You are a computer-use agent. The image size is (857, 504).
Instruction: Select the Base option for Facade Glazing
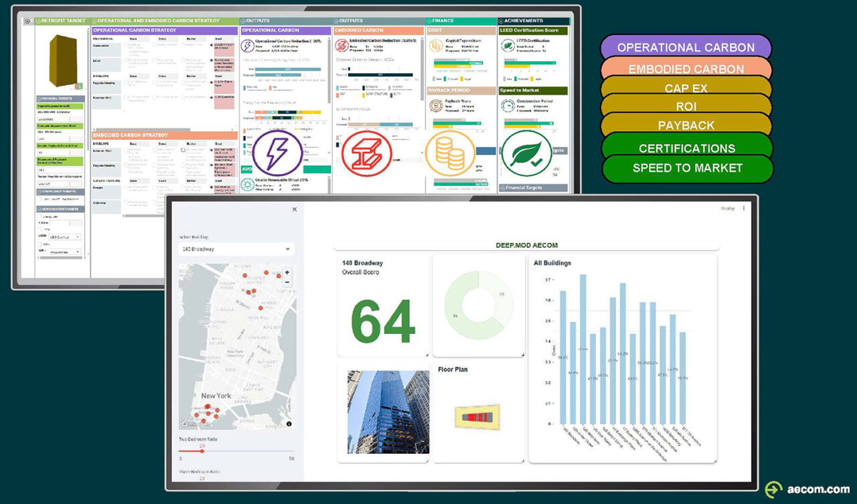(126, 82)
